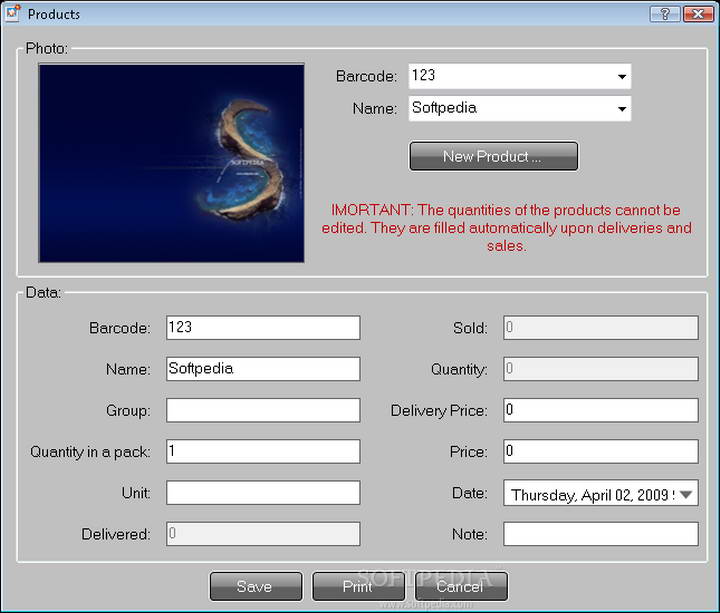720x613 pixels.
Task: Click the New Product button
Action: point(494,156)
